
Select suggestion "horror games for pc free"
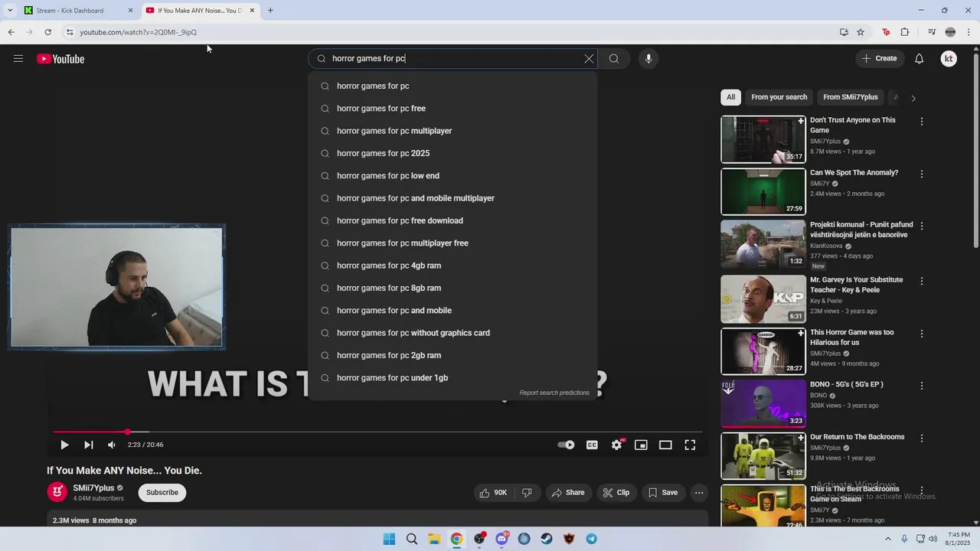click(452, 109)
